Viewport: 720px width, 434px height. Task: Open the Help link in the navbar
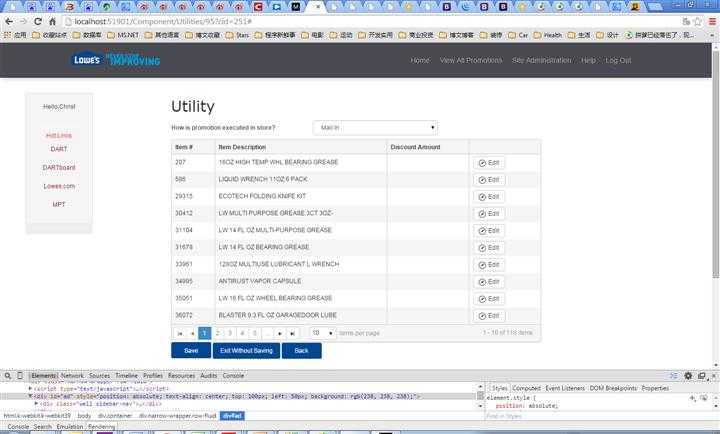[588, 60]
